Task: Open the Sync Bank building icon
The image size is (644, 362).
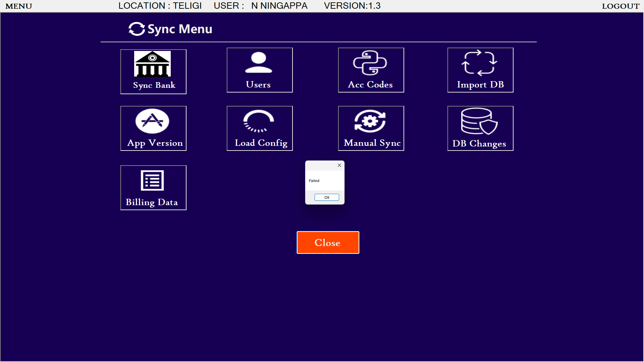Action: tap(153, 64)
